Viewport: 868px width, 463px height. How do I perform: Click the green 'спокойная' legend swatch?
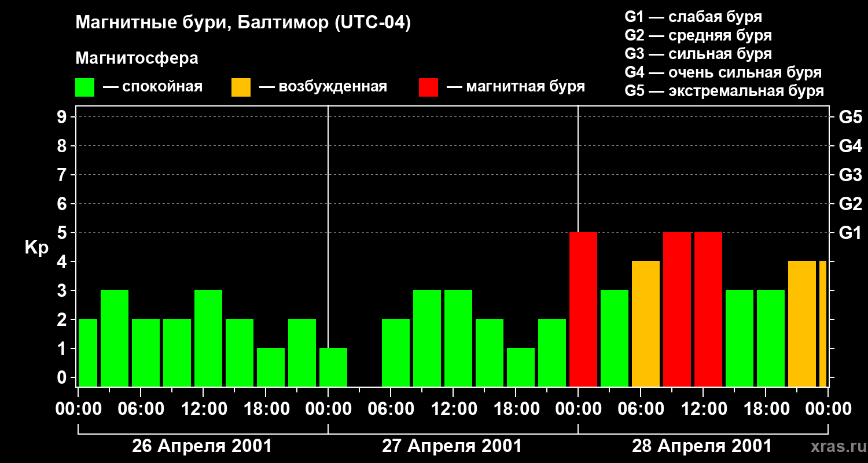pyautogui.click(x=84, y=87)
